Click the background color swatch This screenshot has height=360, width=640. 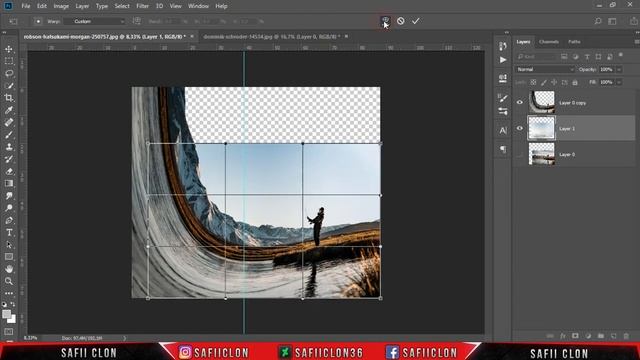[13, 320]
